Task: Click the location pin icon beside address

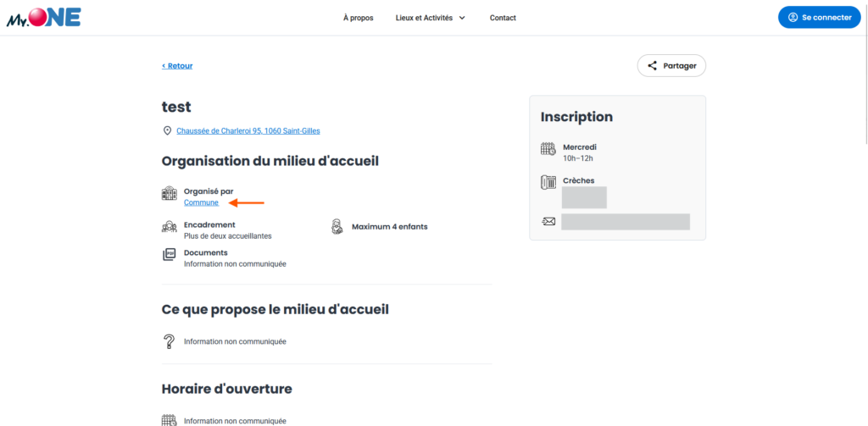Action: coord(167,131)
